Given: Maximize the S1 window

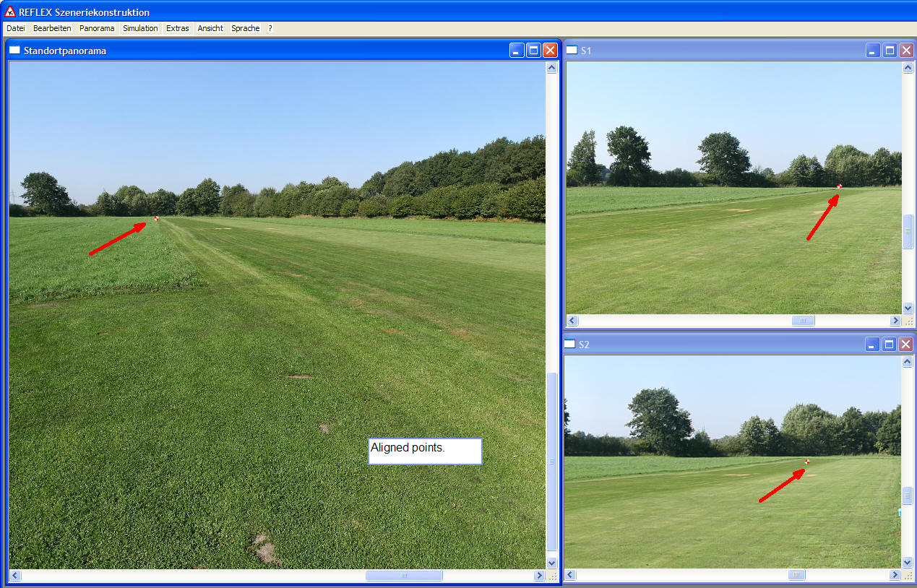Looking at the screenshot, I should point(890,51).
